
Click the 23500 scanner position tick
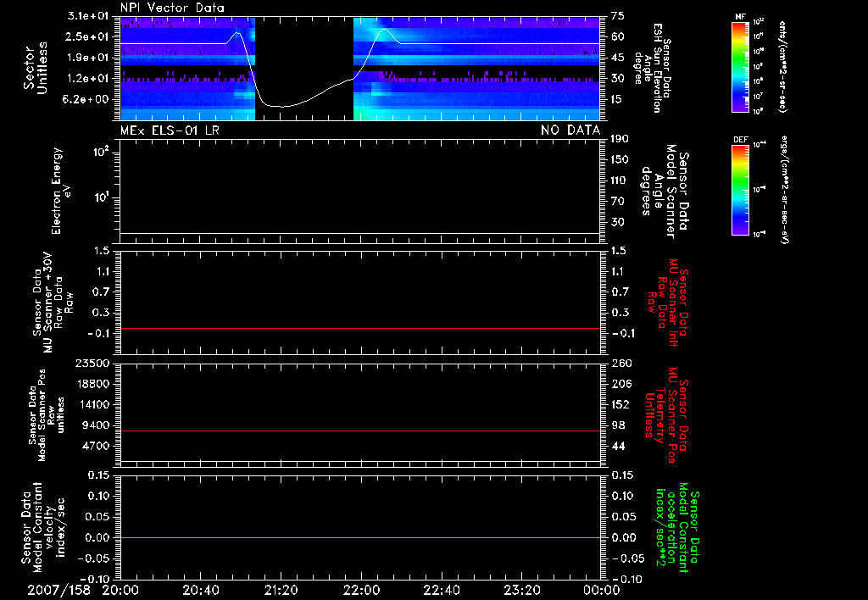click(92, 363)
